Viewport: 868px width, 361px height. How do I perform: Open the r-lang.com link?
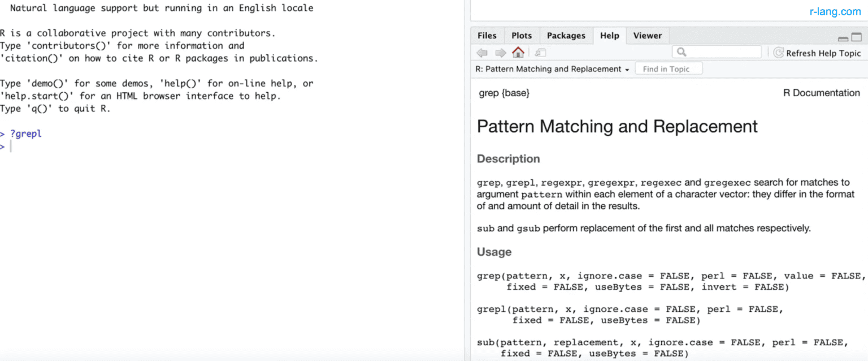tap(836, 10)
